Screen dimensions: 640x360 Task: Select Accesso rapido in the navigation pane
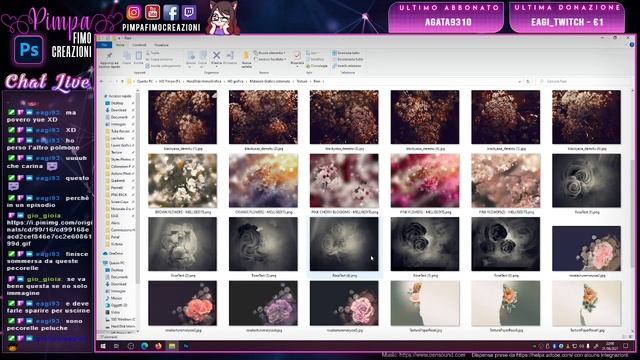coord(118,96)
